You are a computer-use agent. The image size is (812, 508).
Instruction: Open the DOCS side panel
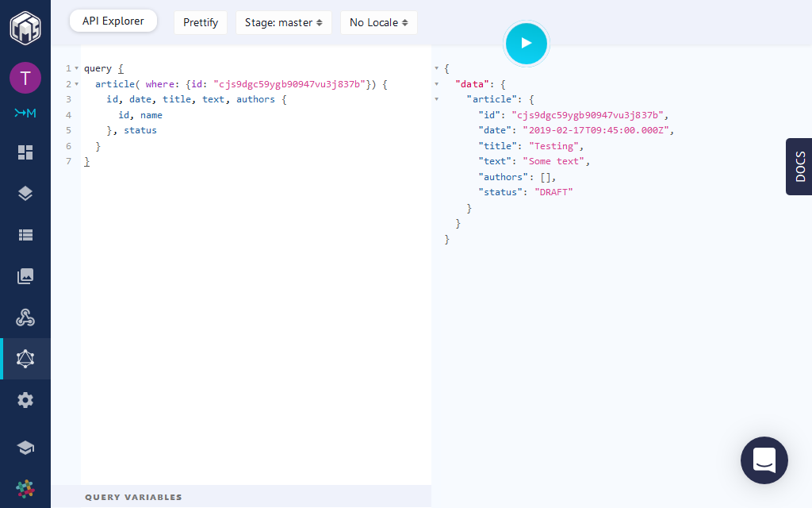799,167
